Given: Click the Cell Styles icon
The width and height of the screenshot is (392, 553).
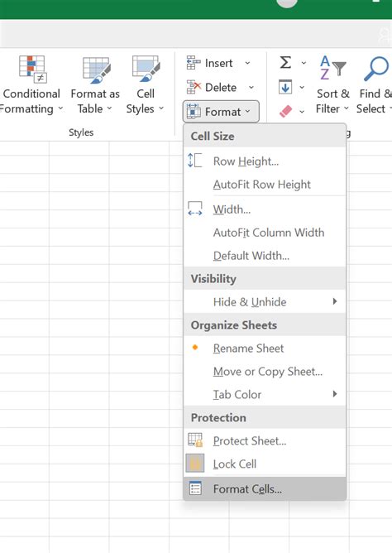Looking at the screenshot, I should (x=146, y=70).
